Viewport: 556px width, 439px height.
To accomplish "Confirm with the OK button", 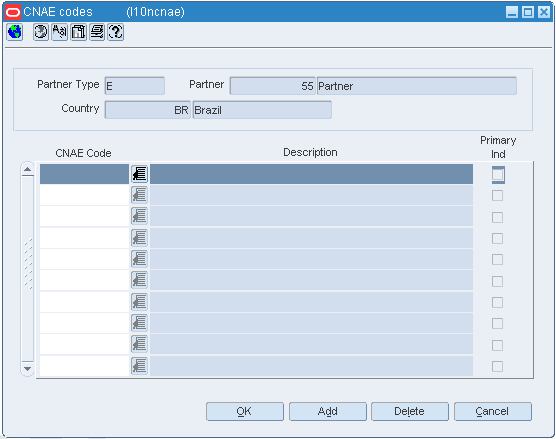I will pyautogui.click(x=245, y=411).
